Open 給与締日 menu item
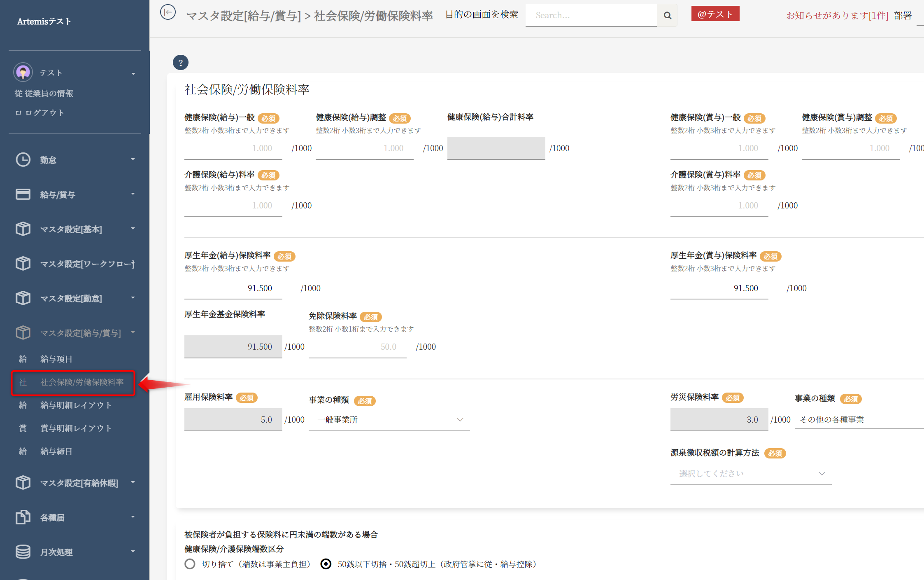 (56, 451)
